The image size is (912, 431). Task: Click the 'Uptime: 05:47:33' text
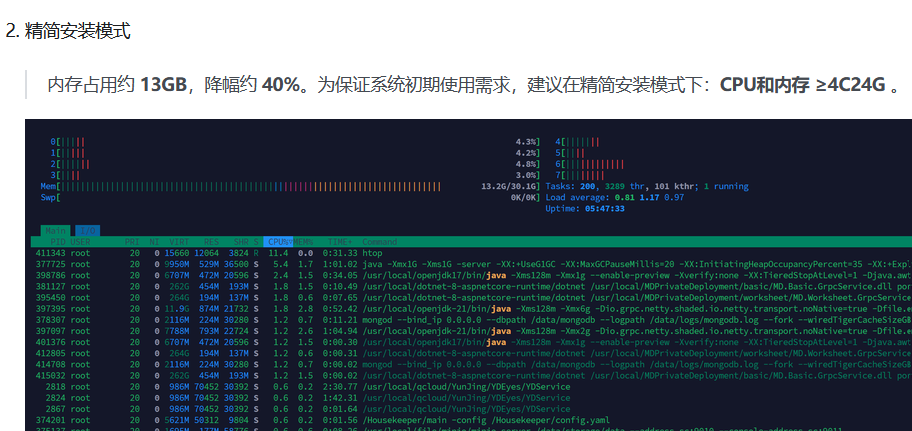[x=585, y=209]
